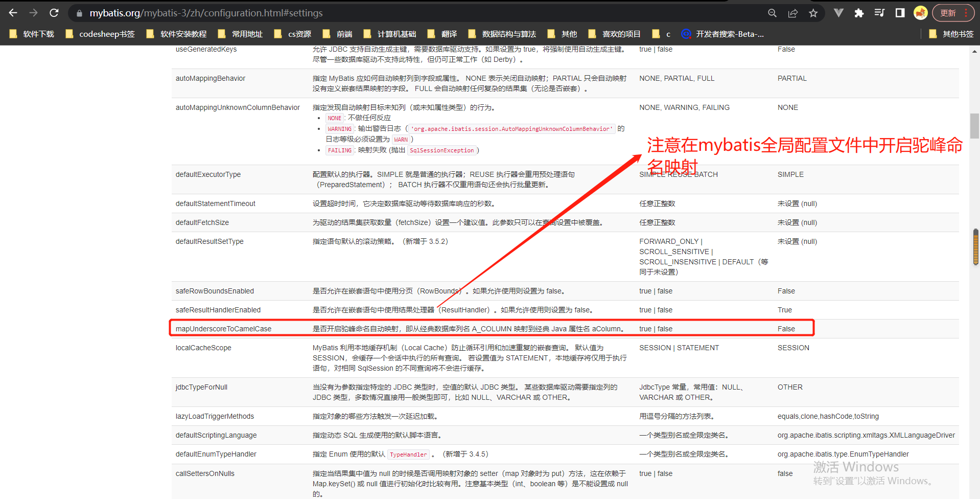Open the 软件安装教程 bookmark folder
Screen dimensions: 980x499
[x=177, y=34]
